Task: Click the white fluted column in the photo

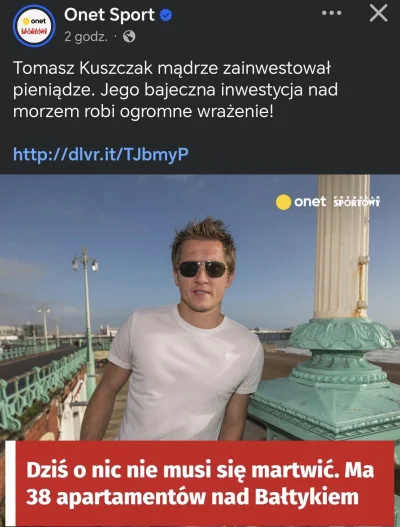Action: click(x=342, y=246)
